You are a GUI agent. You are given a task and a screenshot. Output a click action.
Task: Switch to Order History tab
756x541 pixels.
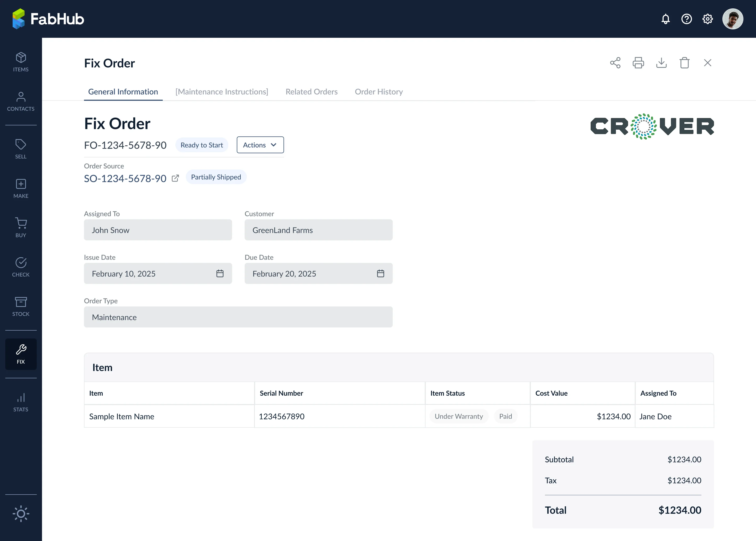point(379,92)
